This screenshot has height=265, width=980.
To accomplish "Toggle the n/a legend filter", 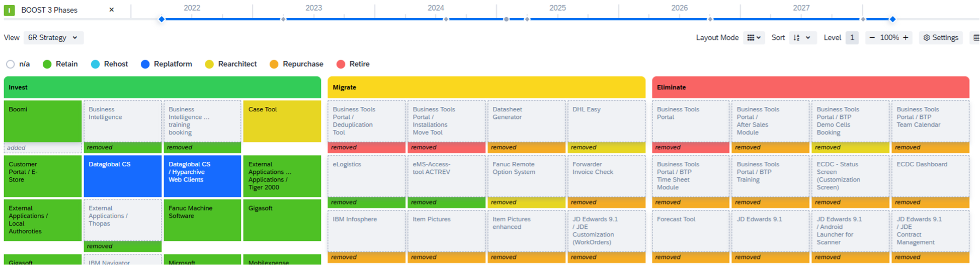I will click(18, 64).
